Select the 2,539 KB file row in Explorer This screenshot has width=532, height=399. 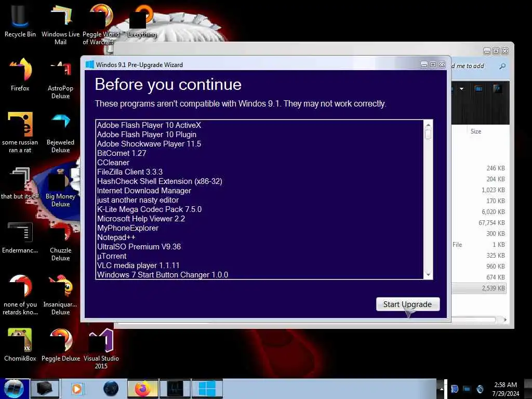(479, 288)
